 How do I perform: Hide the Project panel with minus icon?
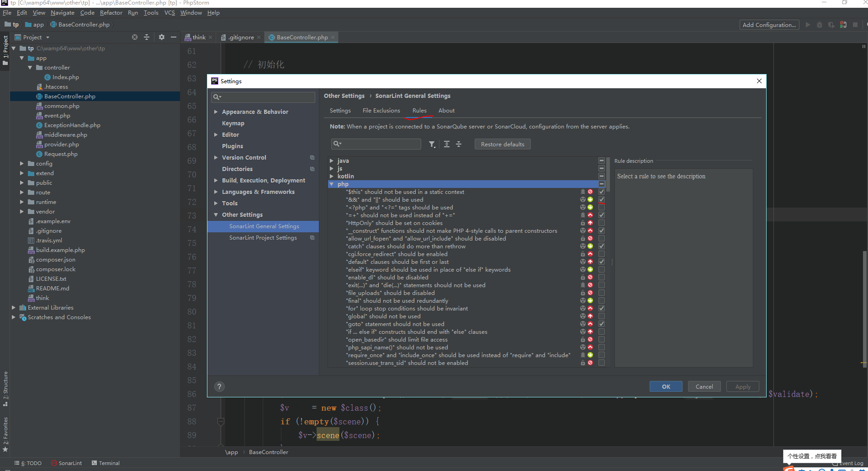click(174, 37)
